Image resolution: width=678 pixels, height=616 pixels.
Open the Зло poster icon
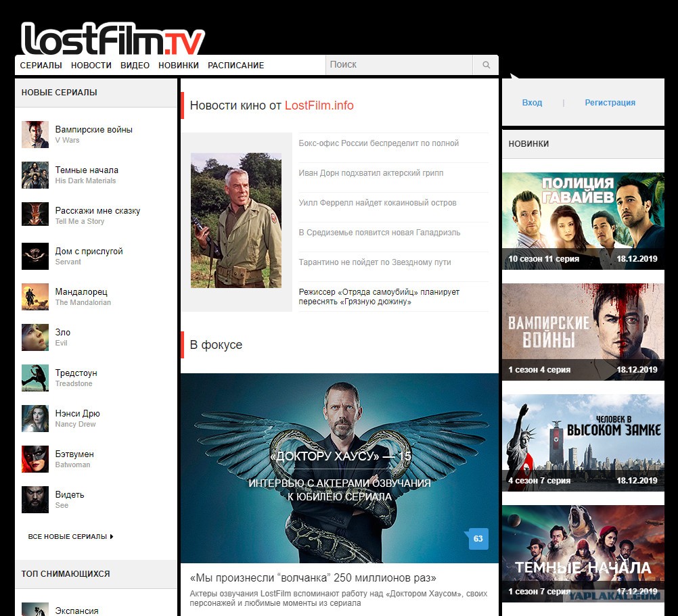click(35, 337)
